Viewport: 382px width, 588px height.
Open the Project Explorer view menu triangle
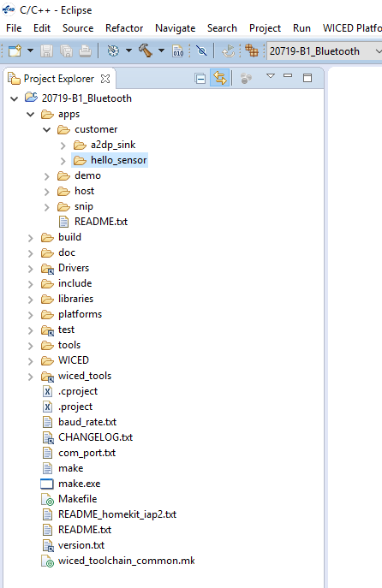(x=271, y=76)
